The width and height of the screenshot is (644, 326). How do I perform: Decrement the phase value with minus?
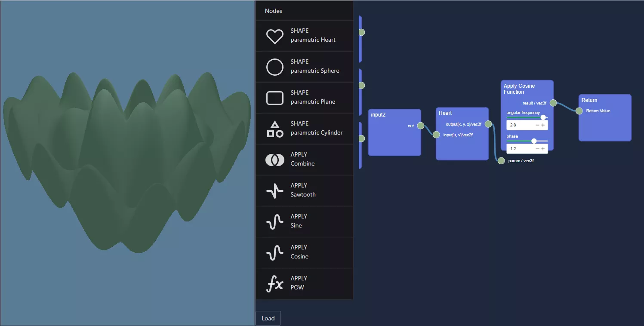click(537, 149)
